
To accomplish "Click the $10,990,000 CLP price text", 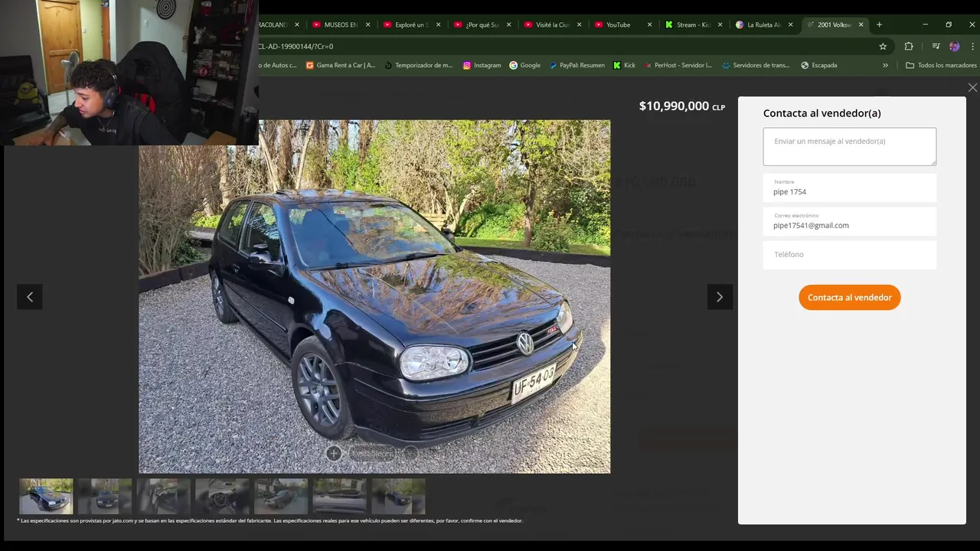I will (681, 106).
